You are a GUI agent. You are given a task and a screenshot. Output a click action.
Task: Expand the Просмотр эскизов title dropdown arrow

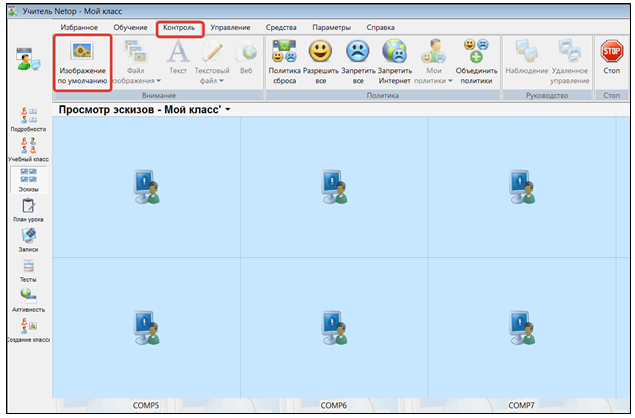click(228, 108)
